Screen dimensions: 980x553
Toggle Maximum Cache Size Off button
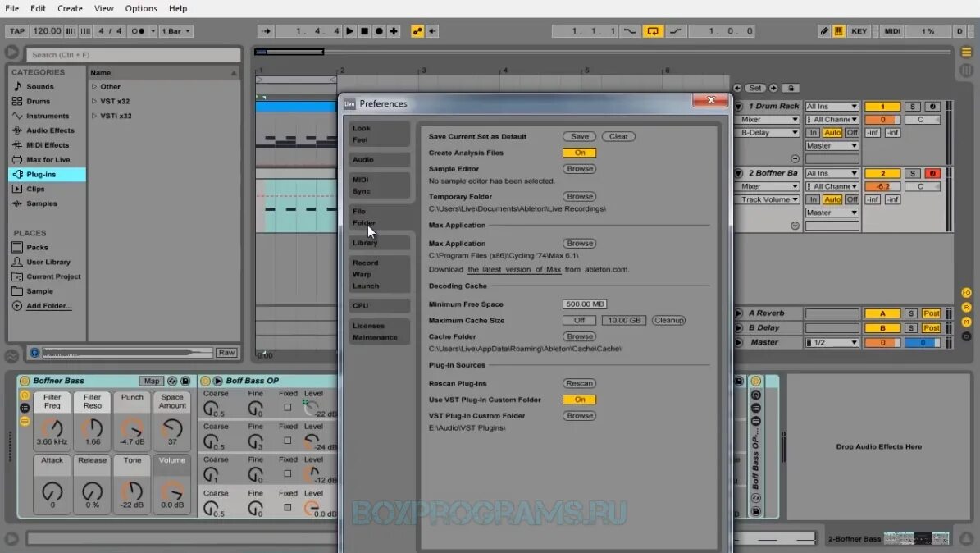coord(579,320)
